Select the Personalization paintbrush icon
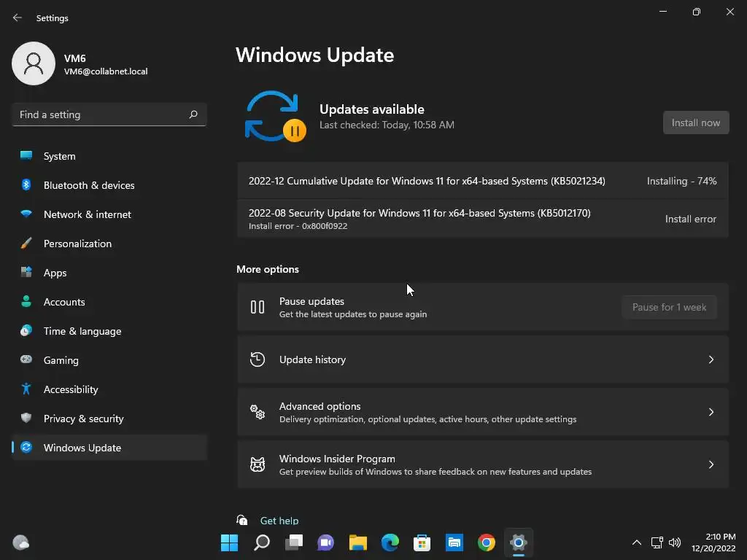The image size is (747, 560). click(26, 244)
